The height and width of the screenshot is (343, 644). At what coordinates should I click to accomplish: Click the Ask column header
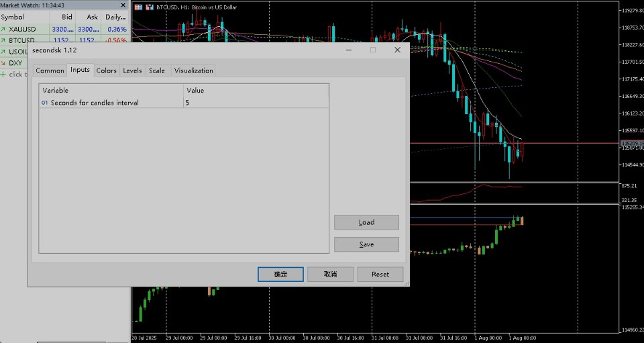point(89,17)
